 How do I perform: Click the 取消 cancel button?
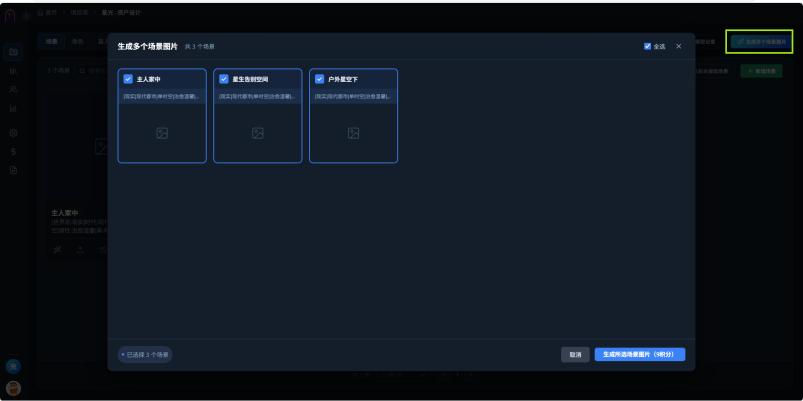click(575, 354)
